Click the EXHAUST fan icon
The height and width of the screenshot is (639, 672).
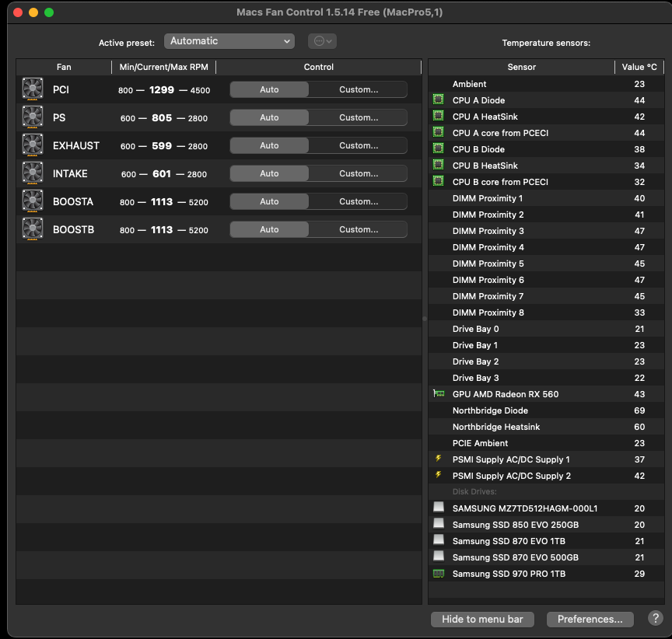33,145
